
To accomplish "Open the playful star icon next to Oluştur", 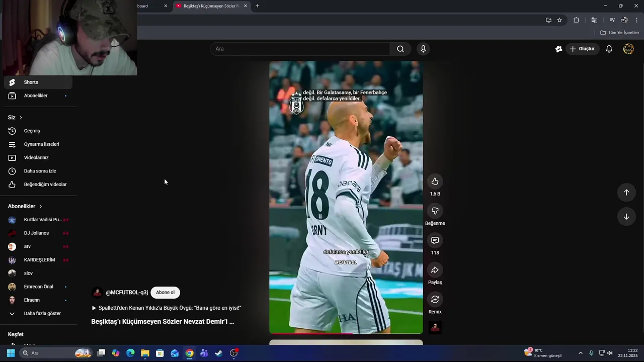I will [x=558, y=49].
